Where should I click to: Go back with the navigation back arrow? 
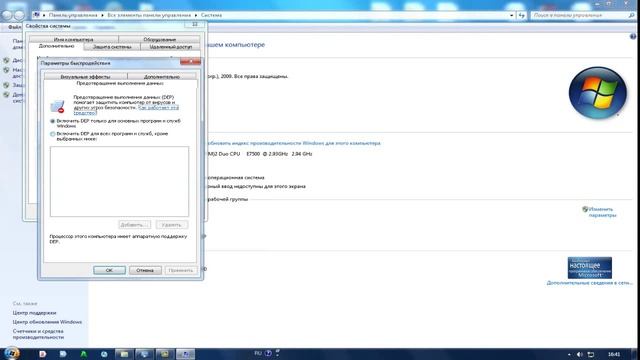point(7,15)
